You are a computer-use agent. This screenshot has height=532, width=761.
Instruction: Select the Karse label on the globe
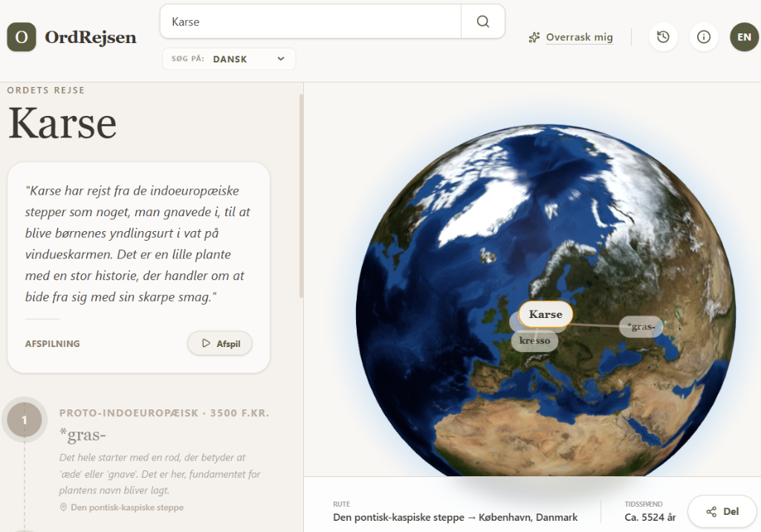click(x=545, y=314)
